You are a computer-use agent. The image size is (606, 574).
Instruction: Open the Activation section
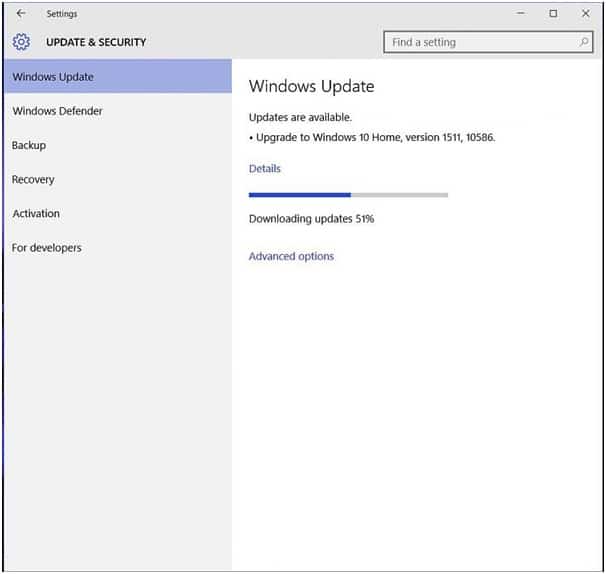pyautogui.click(x=118, y=213)
